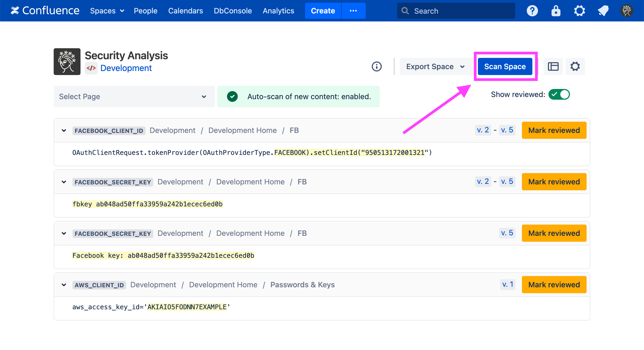The height and width of the screenshot is (350, 644).
Task: Collapse the AWS_CLIENT_ID result row
Action: pyautogui.click(x=64, y=285)
